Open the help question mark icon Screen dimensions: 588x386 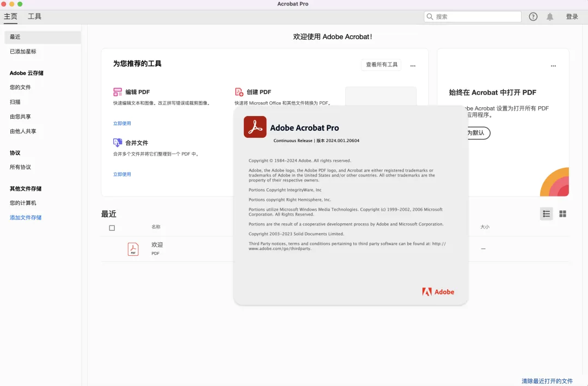(533, 16)
